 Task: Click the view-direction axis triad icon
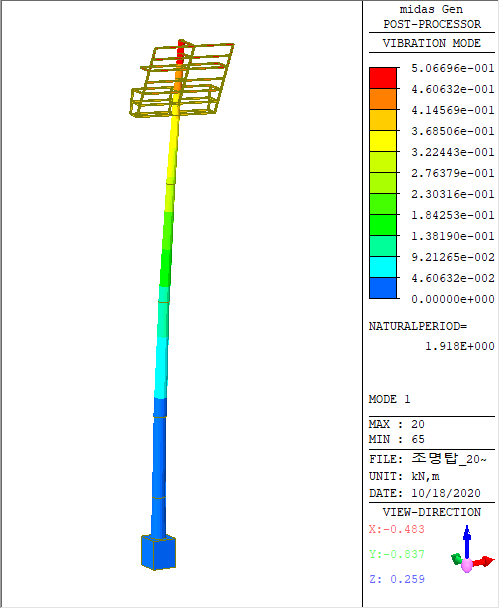pyautogui.click(x=472, y=551)
